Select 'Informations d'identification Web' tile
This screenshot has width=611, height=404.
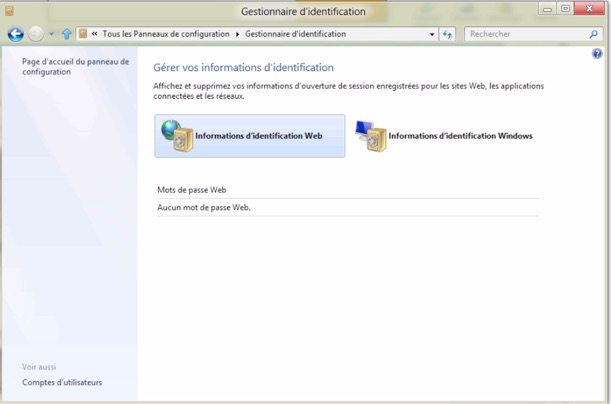(250, 136)
